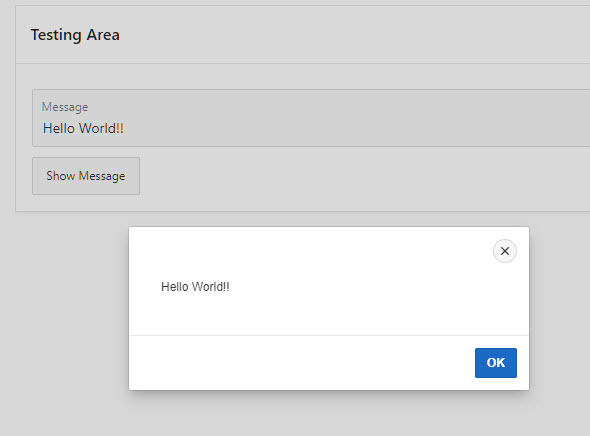Click the empty region body right of Show Message

pos(365,176)
